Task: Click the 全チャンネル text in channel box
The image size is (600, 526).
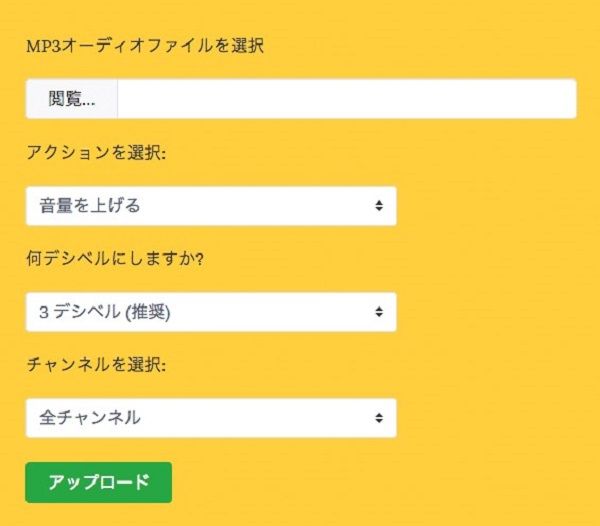Action: pyautogui.click(x=90, y=418)
